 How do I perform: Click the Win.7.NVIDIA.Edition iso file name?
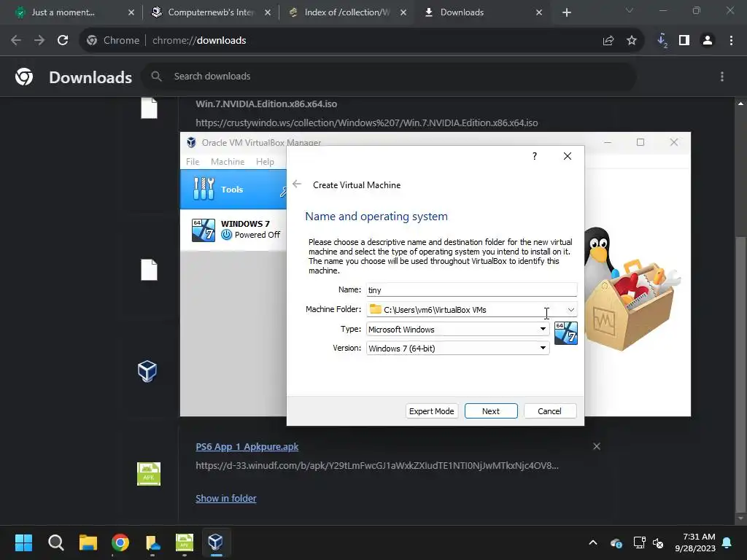tap(266, 104)
